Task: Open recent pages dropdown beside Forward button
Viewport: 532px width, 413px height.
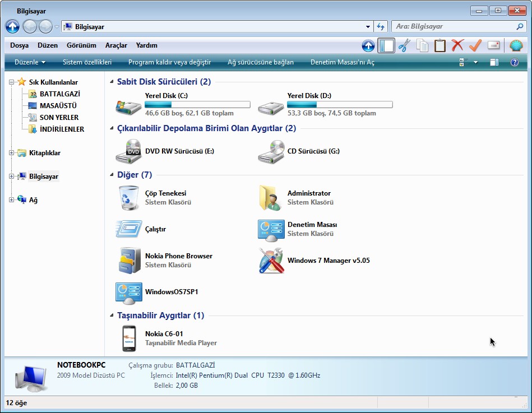Action: click(57, 26)
